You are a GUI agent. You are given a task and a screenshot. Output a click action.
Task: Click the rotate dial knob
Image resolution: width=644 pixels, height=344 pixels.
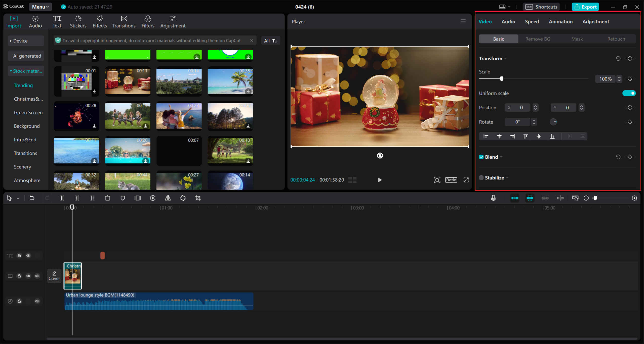coord(553,122)
